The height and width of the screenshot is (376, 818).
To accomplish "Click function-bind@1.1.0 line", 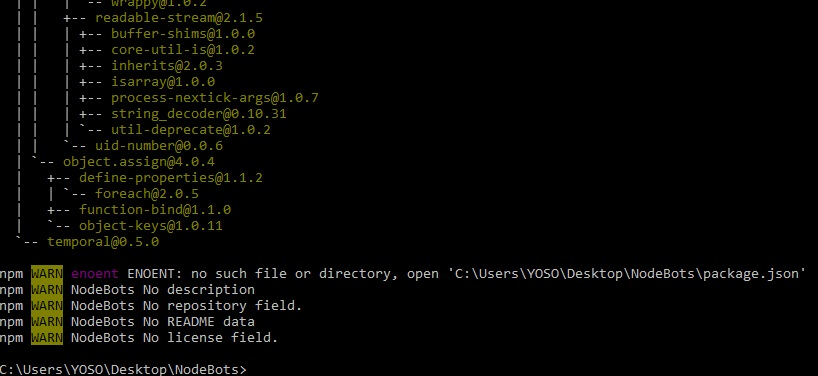I will pos(155,210).
